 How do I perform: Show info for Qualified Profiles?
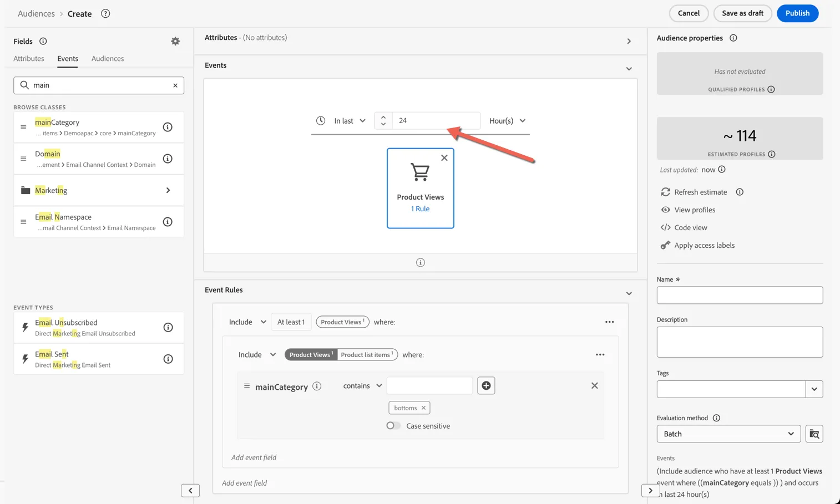771,89
